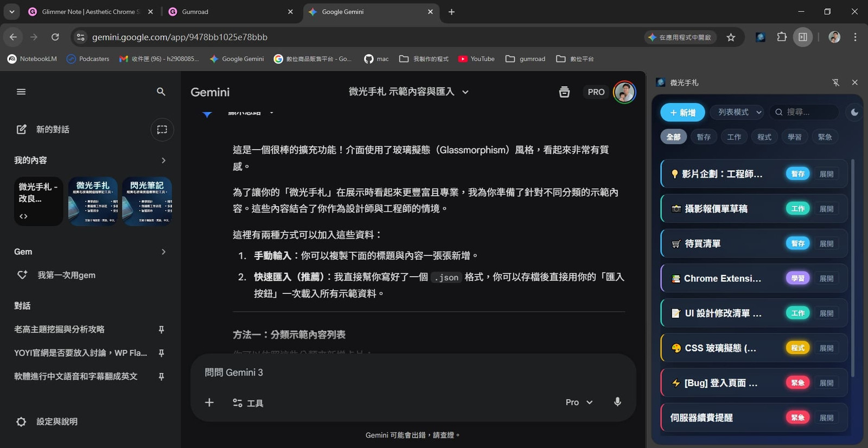Open the YouTube bookmark
The image size is (868, 448).
tap(476, 59)
